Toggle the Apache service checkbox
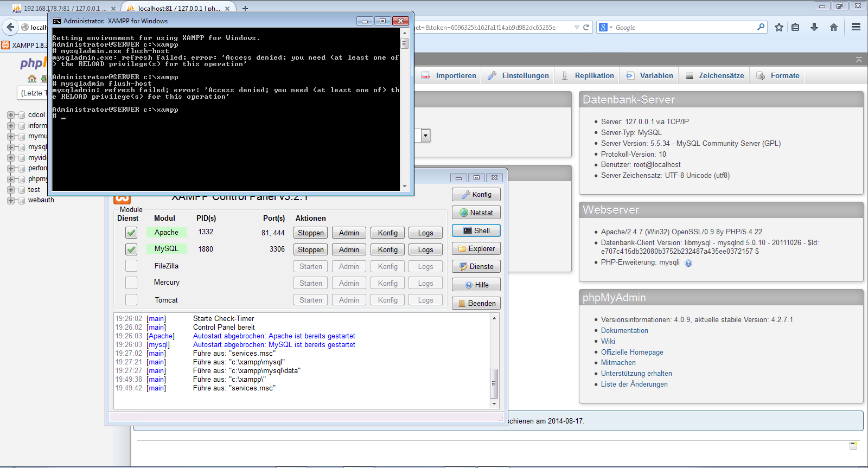This screenshot has width=868, height=468. (x=131, y=233)
